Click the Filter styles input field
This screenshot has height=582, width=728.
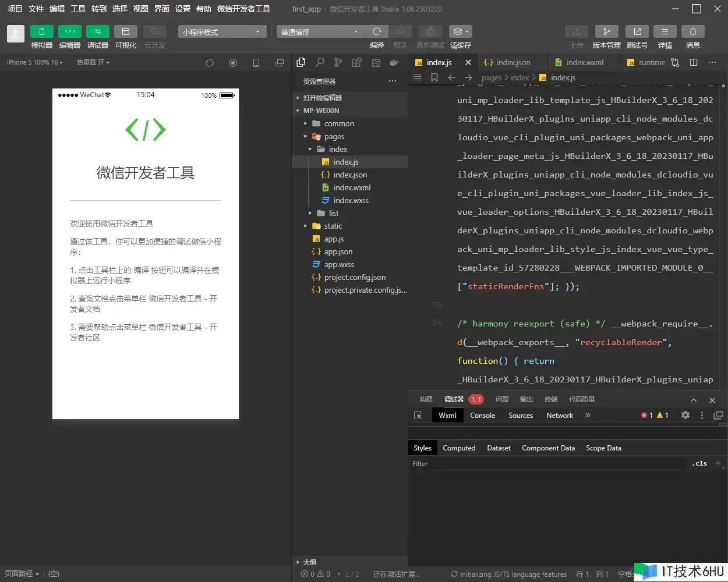(547, 464)
